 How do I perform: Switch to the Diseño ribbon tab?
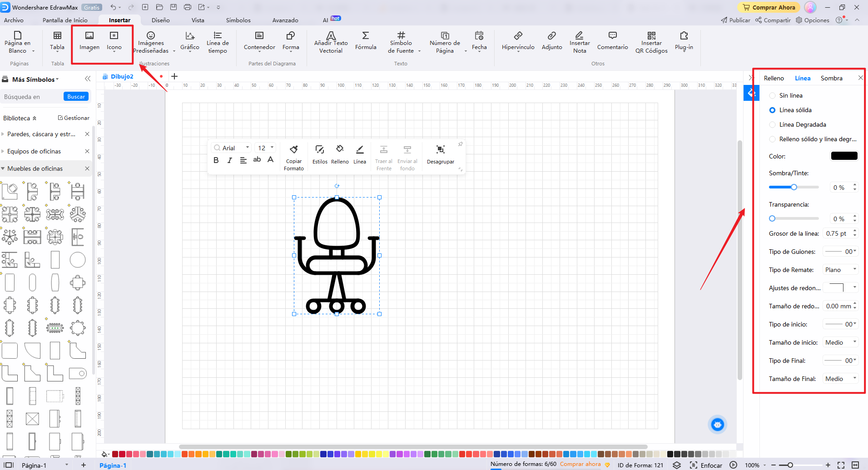coord(160,20)
